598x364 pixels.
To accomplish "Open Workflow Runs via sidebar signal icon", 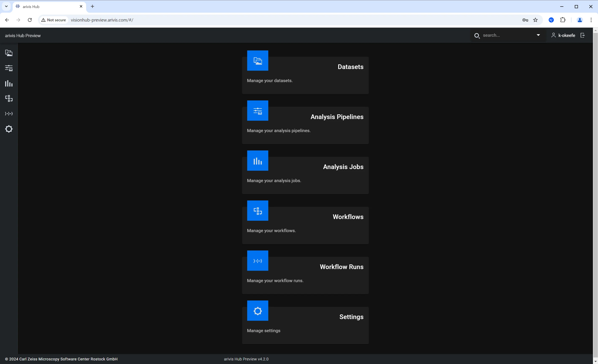I will (x=9, y=114).
